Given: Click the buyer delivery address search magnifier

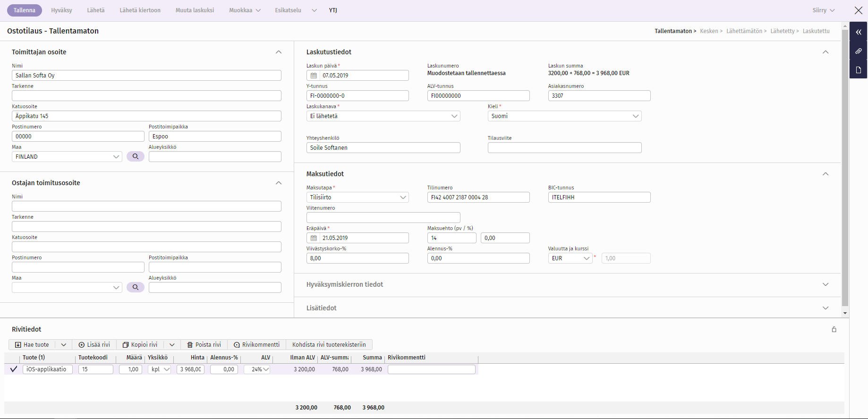Looking at the screenshot, I should click(136, 287).
